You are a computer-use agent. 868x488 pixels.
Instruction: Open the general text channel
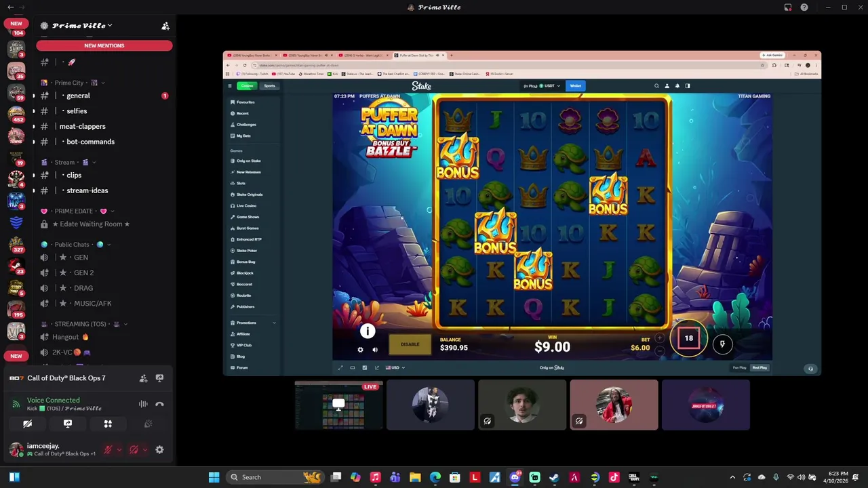coord(104,96)
